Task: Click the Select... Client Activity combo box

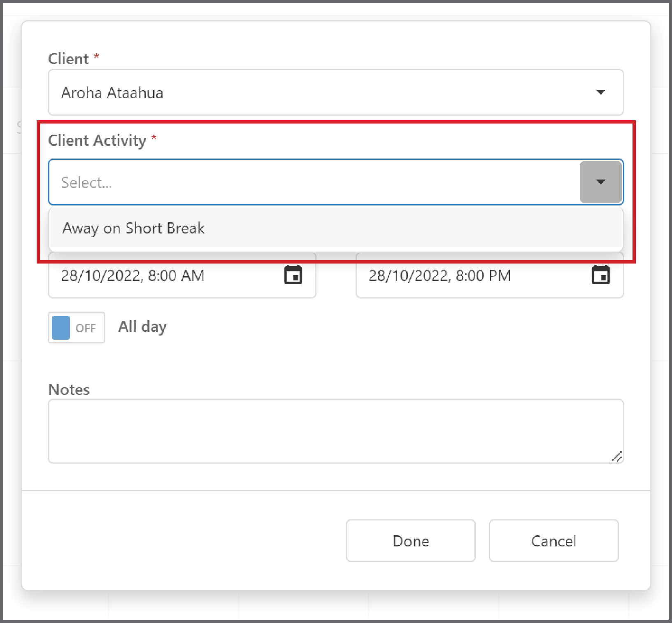Action: (336, 182)
